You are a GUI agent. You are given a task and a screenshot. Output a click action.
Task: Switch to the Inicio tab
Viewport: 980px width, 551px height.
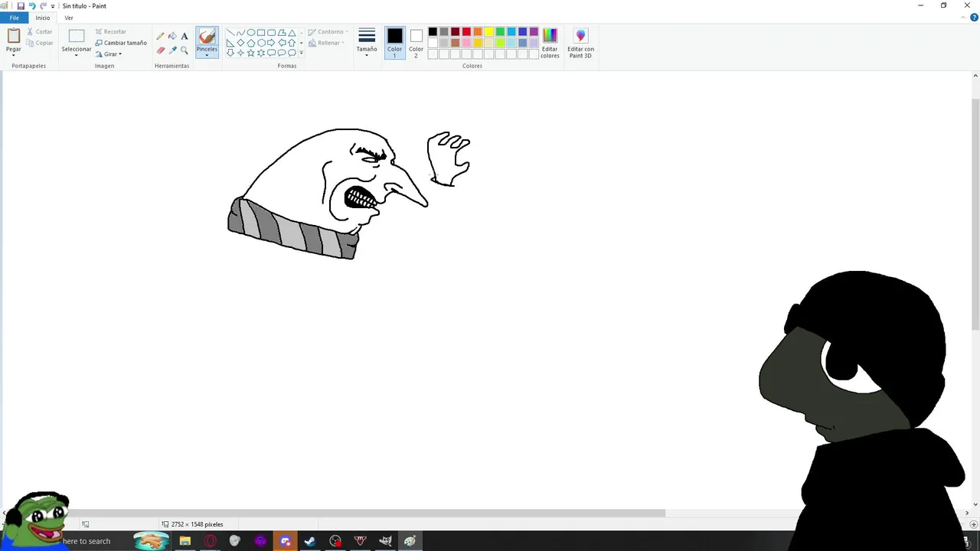pyautogui.click(x=43, y=18)
